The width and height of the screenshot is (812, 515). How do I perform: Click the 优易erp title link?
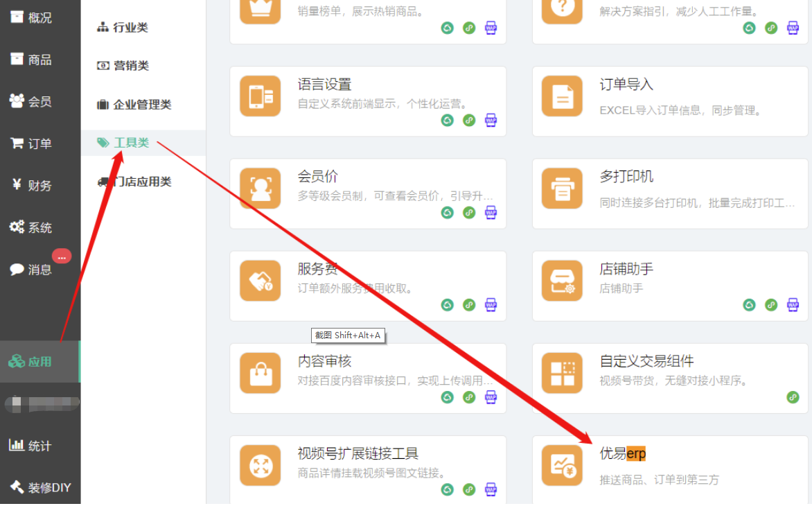pos(622,454)
